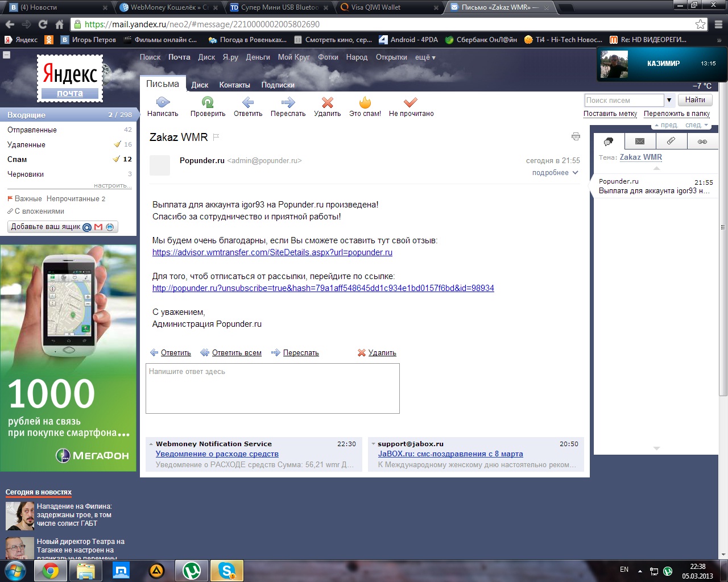Viewport: 728px width, 582px height.
Task: Click the Написать compose icon
Action: click(x=163, y=102)
